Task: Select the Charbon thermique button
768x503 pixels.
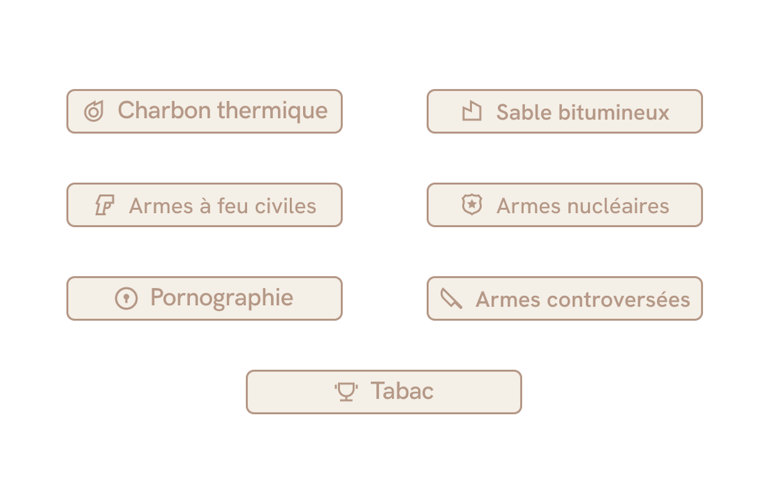Action: (204, 111)
